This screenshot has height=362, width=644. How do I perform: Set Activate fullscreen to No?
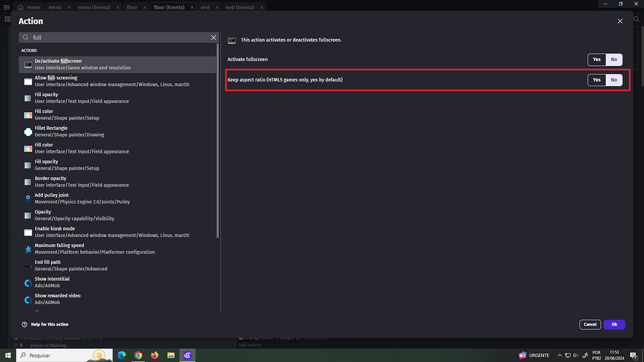[614, 59]
